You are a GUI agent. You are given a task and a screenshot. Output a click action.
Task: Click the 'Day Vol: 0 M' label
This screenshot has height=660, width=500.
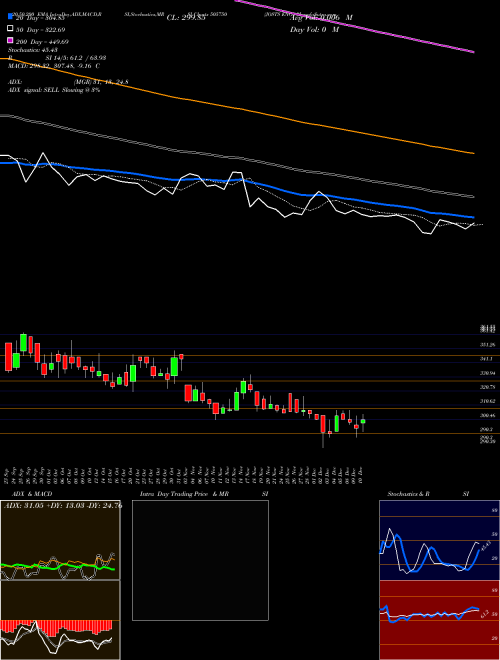pyautogui.click(x=314, y=29)
